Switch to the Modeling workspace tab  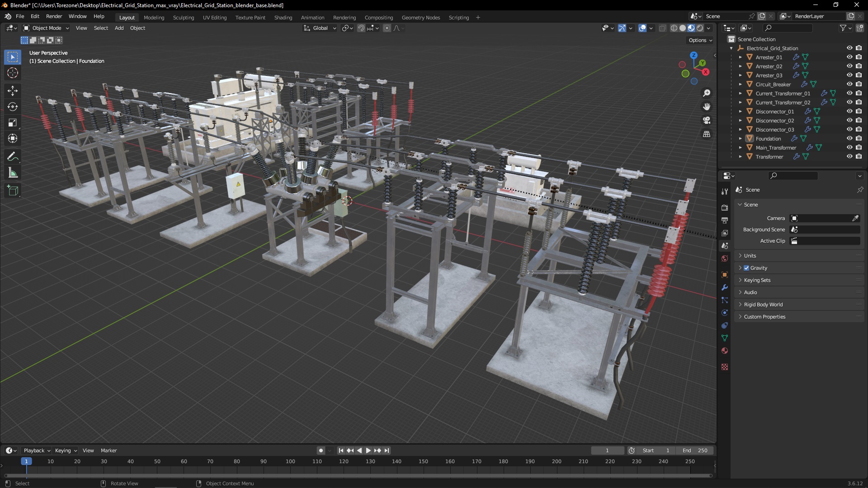[154, 18]
